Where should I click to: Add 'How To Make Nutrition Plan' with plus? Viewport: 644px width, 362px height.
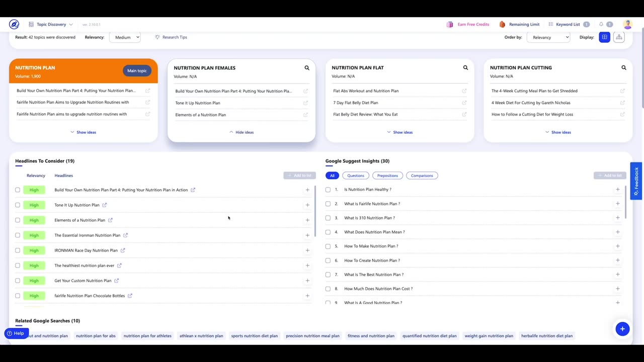pyautogui.click(x=617, y=246)
